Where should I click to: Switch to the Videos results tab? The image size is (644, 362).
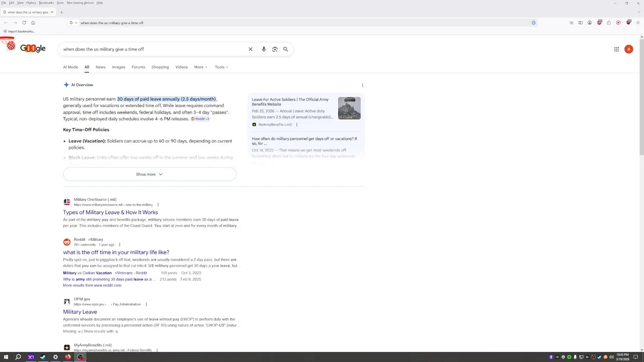point(182,67)
